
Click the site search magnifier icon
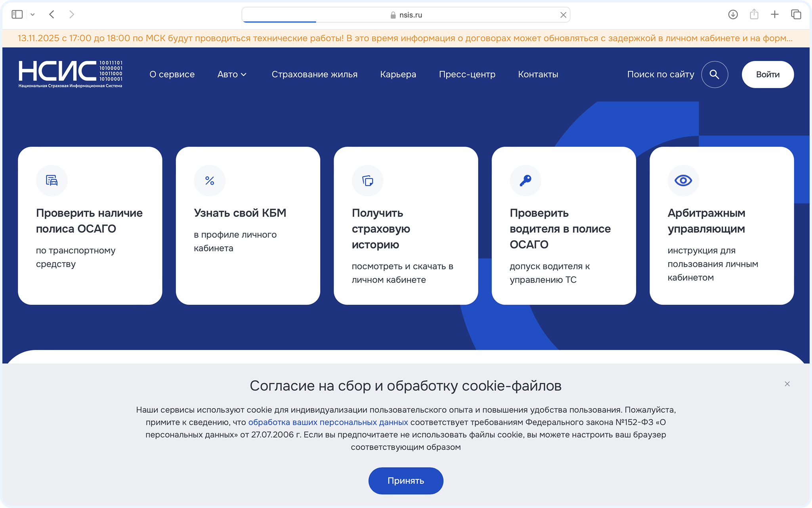tap(714, 74)
